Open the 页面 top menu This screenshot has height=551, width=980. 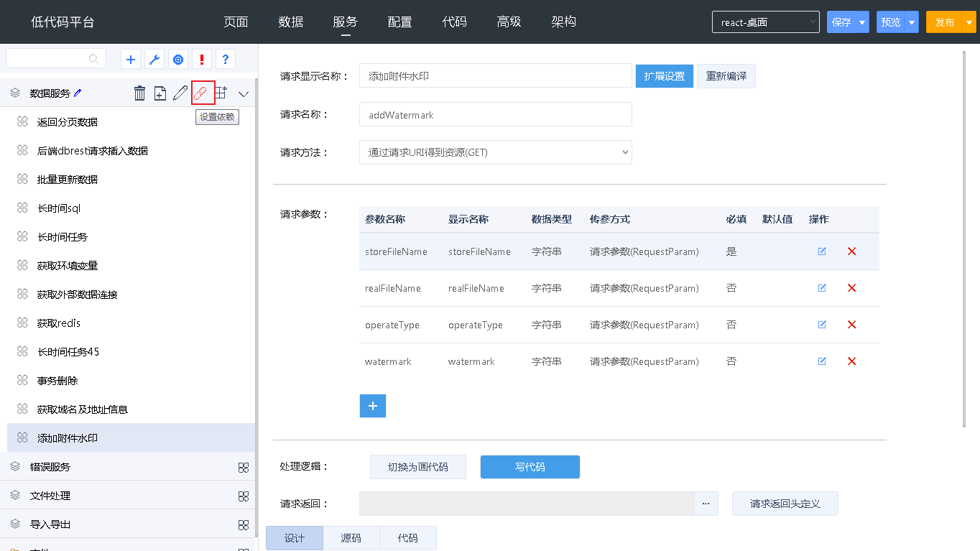pos(236,22)
